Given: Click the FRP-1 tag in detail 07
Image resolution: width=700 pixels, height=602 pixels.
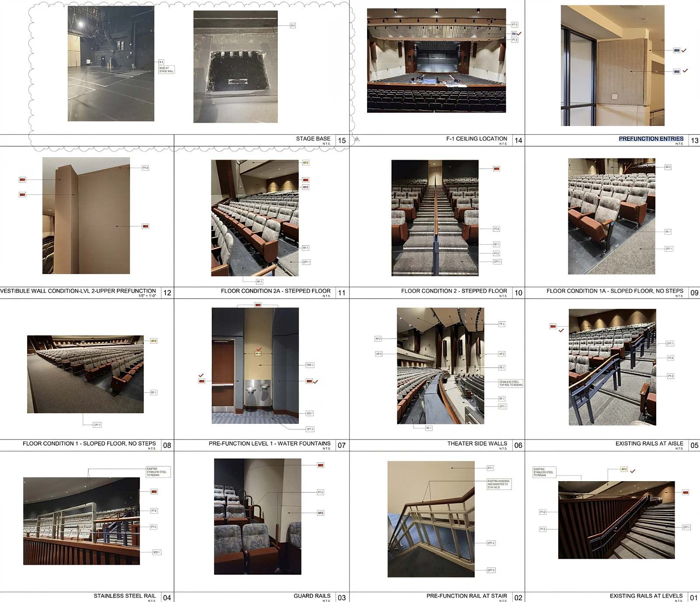Looking at the screenshot, I should (x=310, y=365).
